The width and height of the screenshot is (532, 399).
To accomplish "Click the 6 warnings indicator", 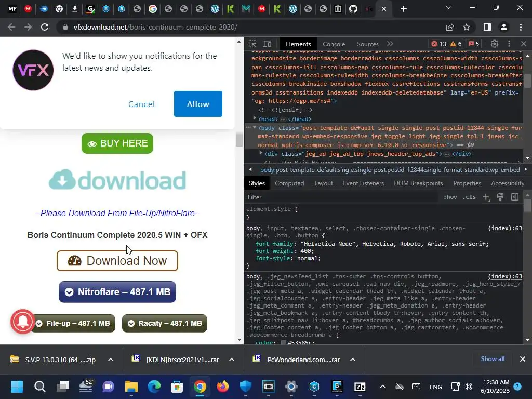I will tap(456, 44).
